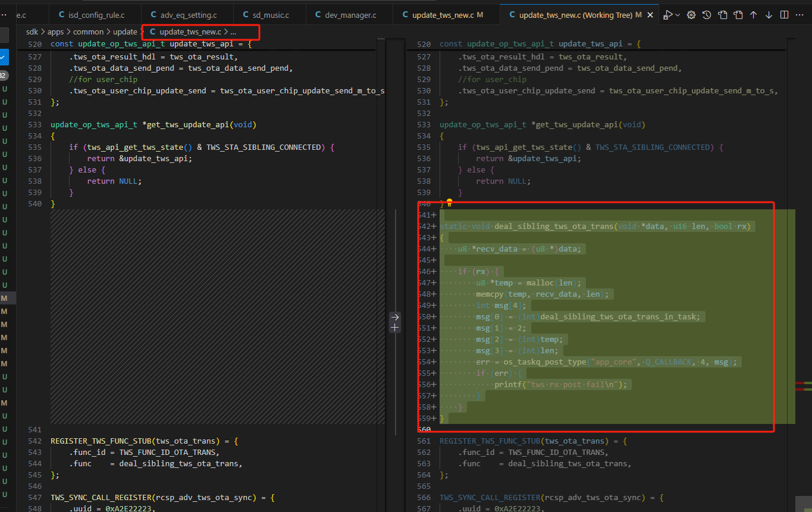Split the editor with the split icon
The image size is (812, 512).
click(784, 15)
